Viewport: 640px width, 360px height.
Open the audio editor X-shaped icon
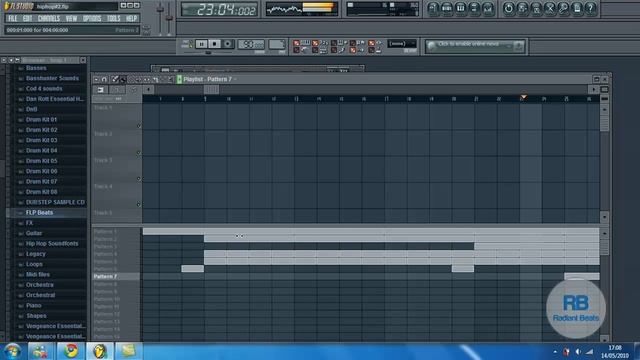point(550,8)
